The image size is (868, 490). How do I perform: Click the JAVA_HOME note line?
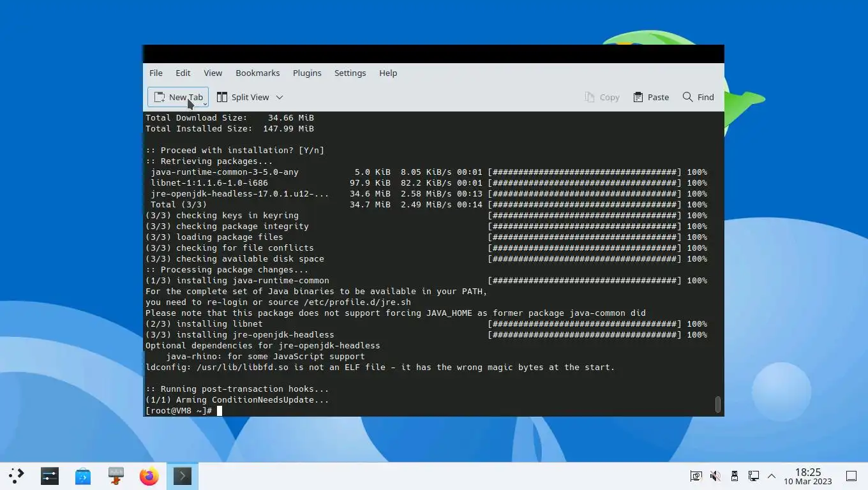[396, 313]
